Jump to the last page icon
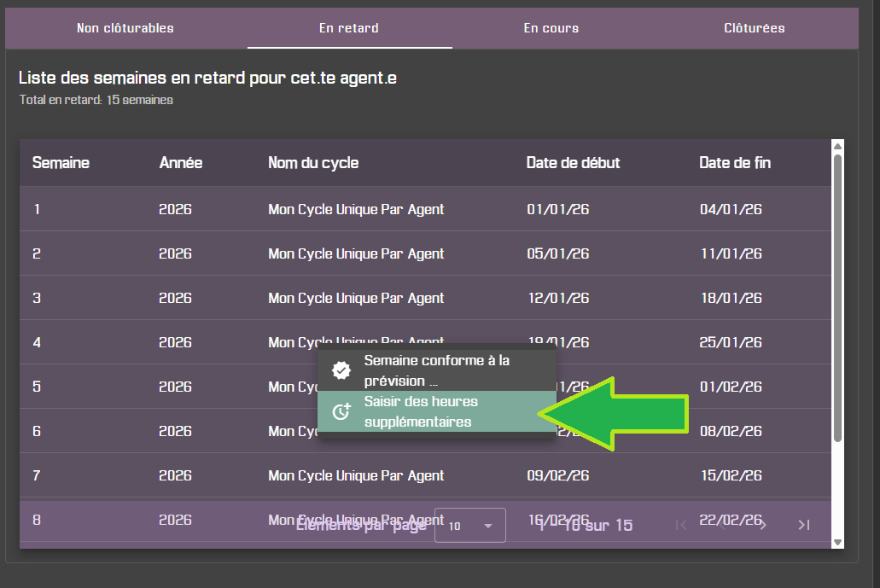 (804, 525)
